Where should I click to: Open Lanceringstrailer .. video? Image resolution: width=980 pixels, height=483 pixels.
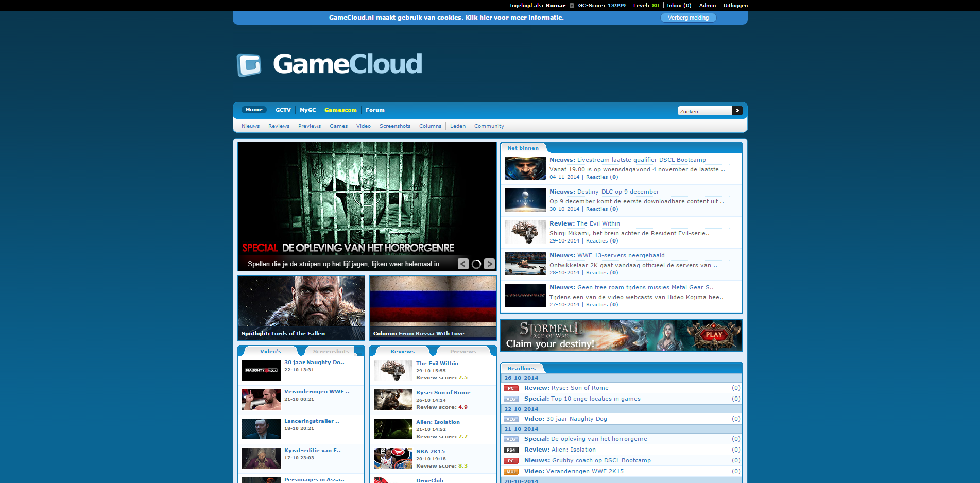coord(312,421)
